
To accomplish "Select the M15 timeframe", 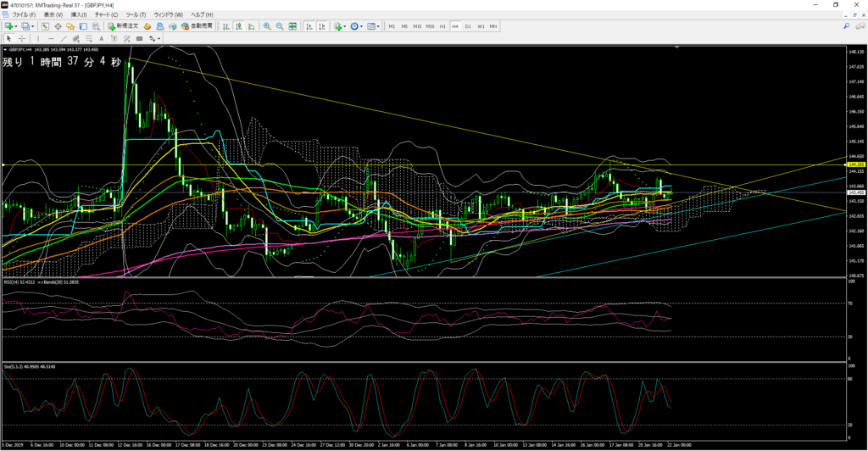I will [x=417, y=26].
